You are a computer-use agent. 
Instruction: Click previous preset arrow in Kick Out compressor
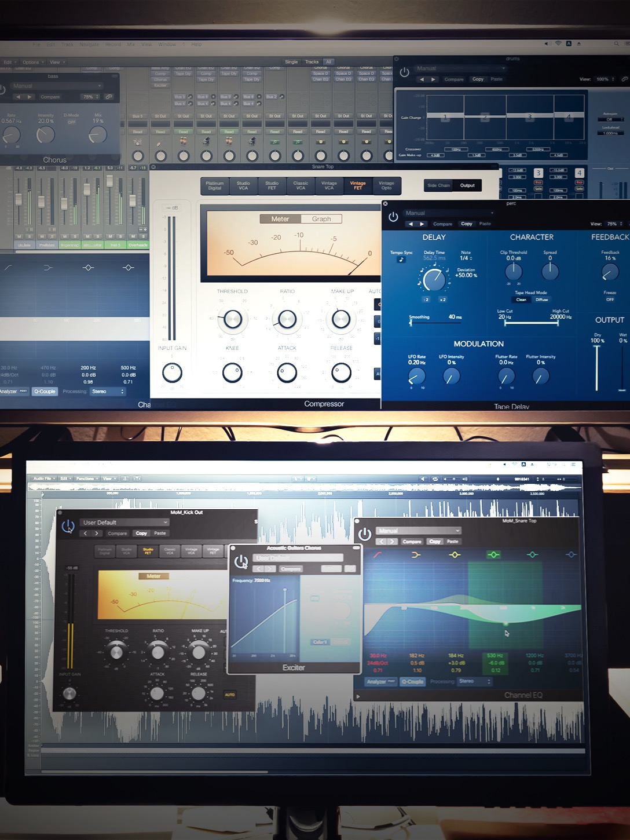pyautogui.click(x=85, y=533)
